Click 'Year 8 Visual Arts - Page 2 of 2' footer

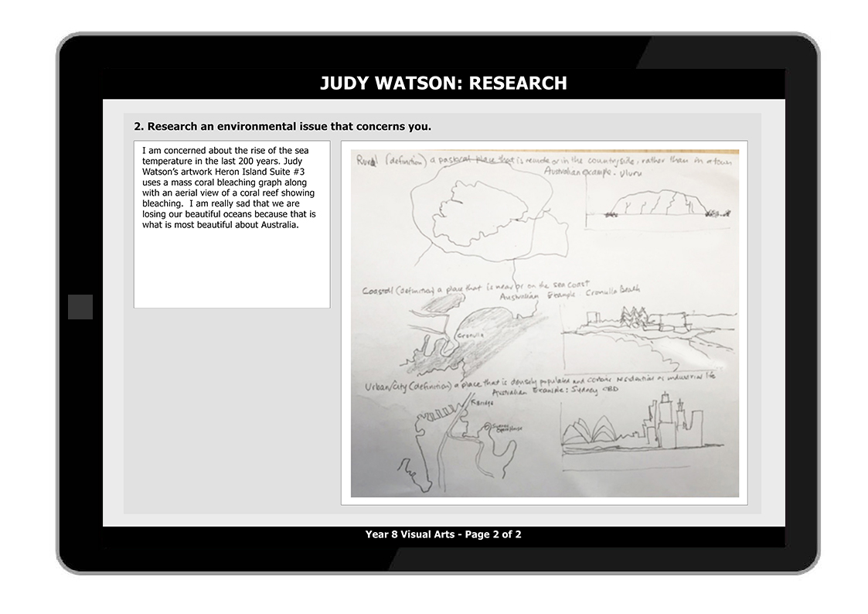443,534
